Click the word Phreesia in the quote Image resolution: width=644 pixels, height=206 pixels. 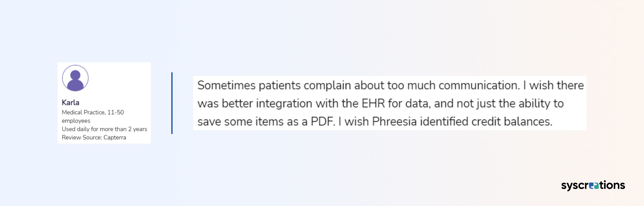tap(394, 122)
